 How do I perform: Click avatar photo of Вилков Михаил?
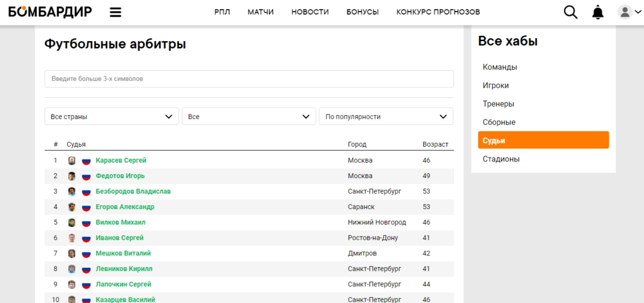[x=72, y=223]
